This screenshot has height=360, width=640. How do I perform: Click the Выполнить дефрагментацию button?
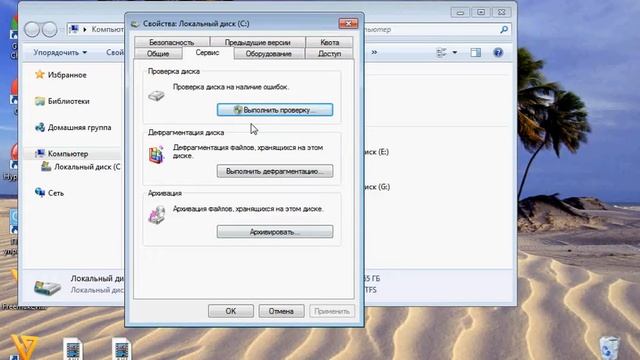pyautogui.click(x=275, y=171)
